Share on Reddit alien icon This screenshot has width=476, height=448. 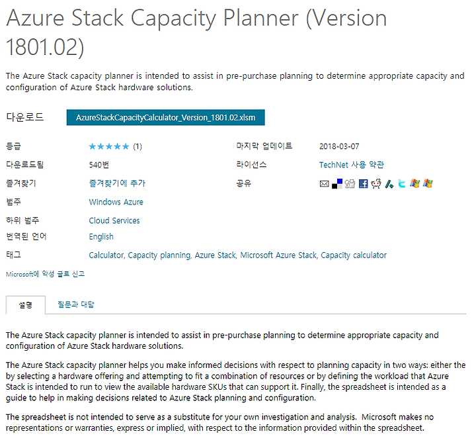[376, 183]
